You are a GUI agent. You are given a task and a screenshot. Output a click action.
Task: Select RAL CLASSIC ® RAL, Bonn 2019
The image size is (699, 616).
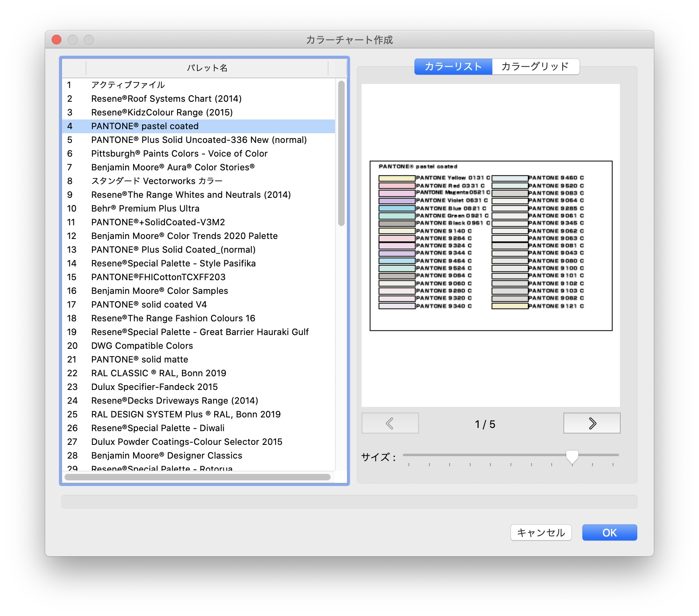tap(199, 373)
